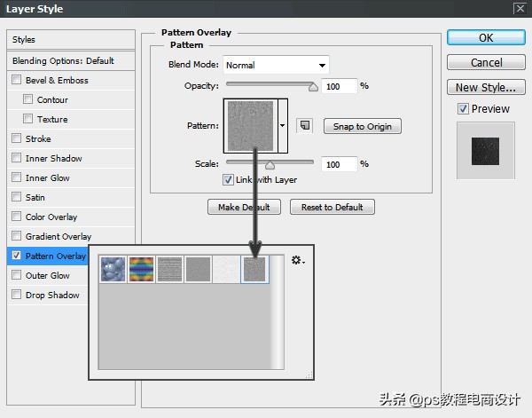
Task: Select the rainbow tie-dye pattern thumbnail
Action: [142, 269]
